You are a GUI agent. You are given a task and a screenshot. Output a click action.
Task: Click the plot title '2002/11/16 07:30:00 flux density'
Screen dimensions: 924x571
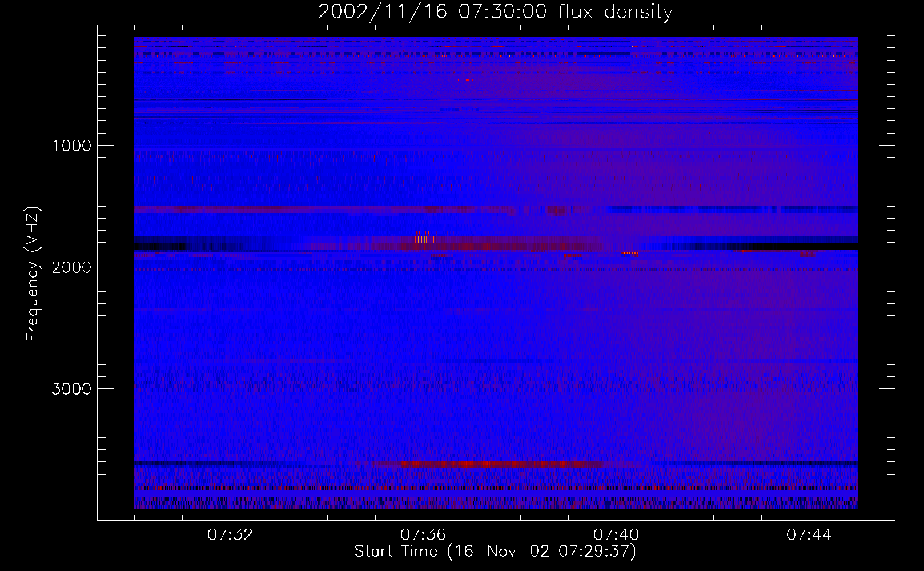coord(495,12)
